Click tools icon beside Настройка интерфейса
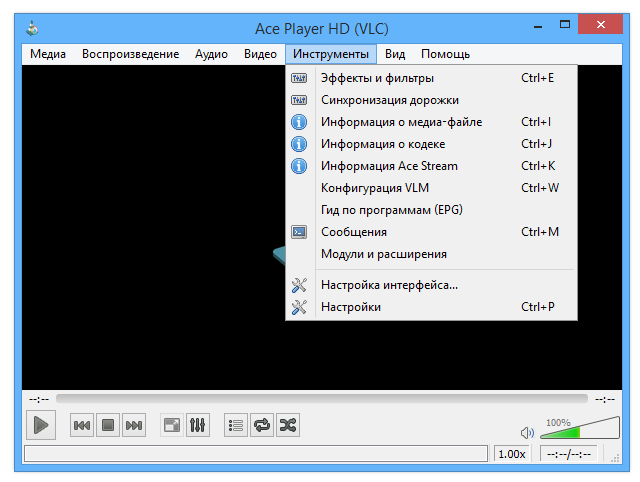The image size is (640, 482). coord(299,285)
